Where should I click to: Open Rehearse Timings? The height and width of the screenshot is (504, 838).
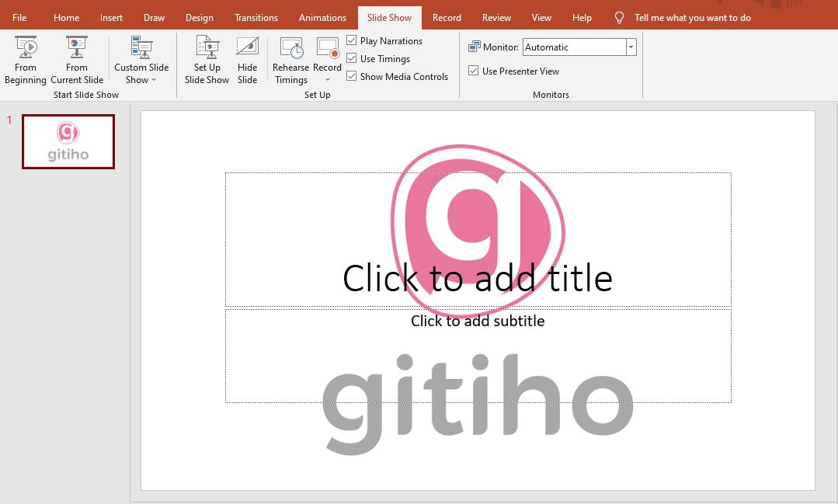(x=290, y=58)
